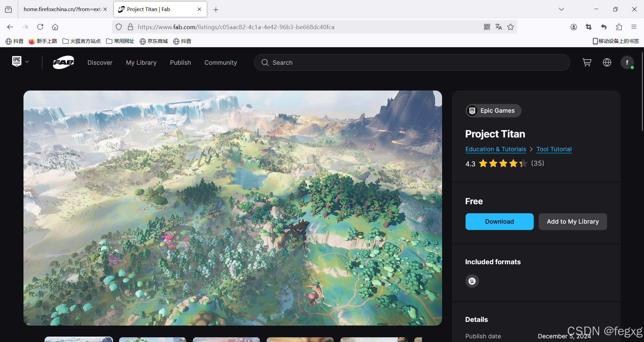
Task: Go to My Library
Action: pyautogui.click(x=141, y=63)
